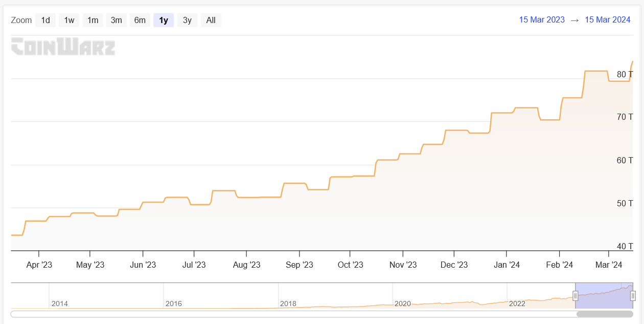Click the CoinWarz logo watermark
The width and height of the screenshot is (644, 324).
(62, 47)
